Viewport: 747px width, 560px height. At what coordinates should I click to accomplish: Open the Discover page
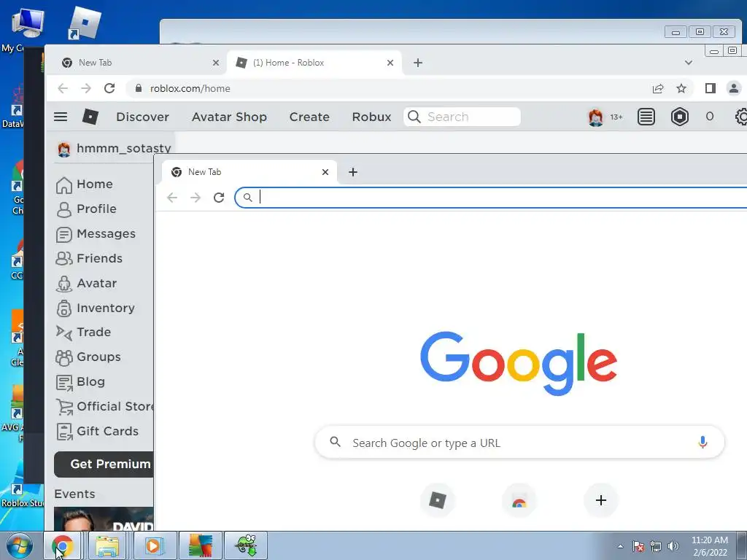coord(142,117)
